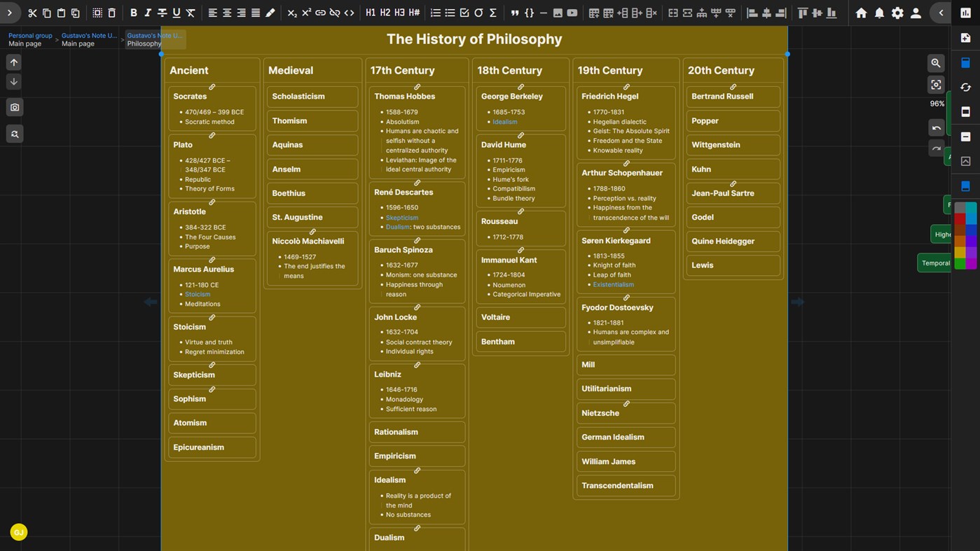The height and width of the screenshot is (551, 980).
Task: Switch to the Personal group Main page tab
Action: 29,39
